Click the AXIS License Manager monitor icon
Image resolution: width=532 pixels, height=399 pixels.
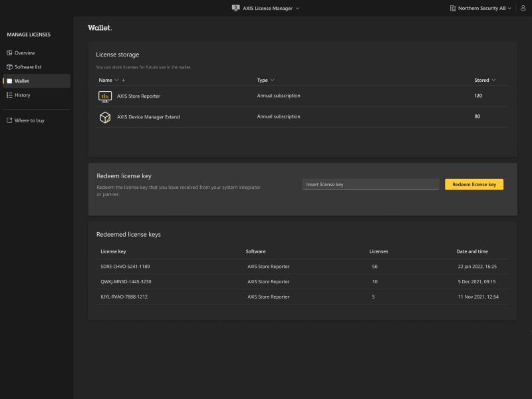(236, 8)
